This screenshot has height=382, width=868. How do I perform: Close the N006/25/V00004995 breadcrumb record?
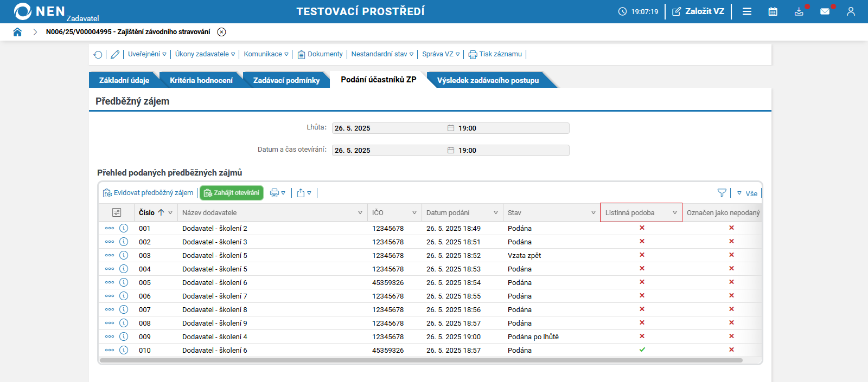pos(221,32)
